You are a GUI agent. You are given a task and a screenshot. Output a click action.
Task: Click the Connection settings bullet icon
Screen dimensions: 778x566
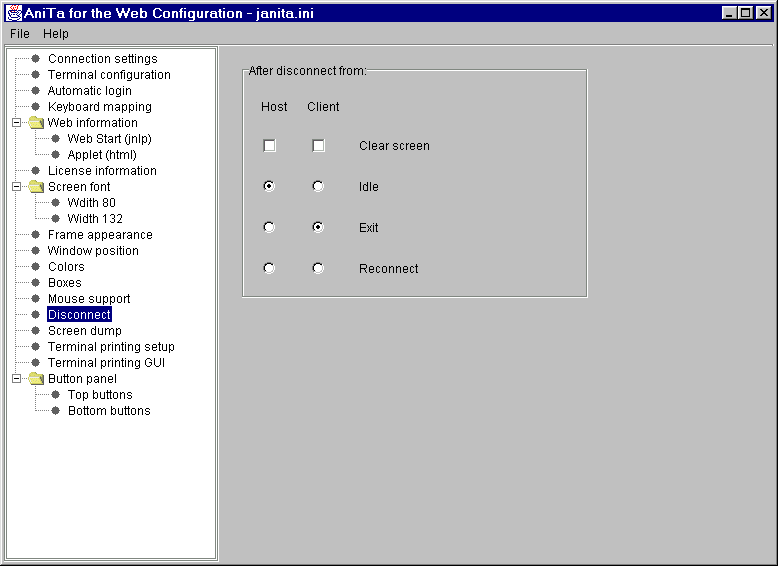[36, 59]
